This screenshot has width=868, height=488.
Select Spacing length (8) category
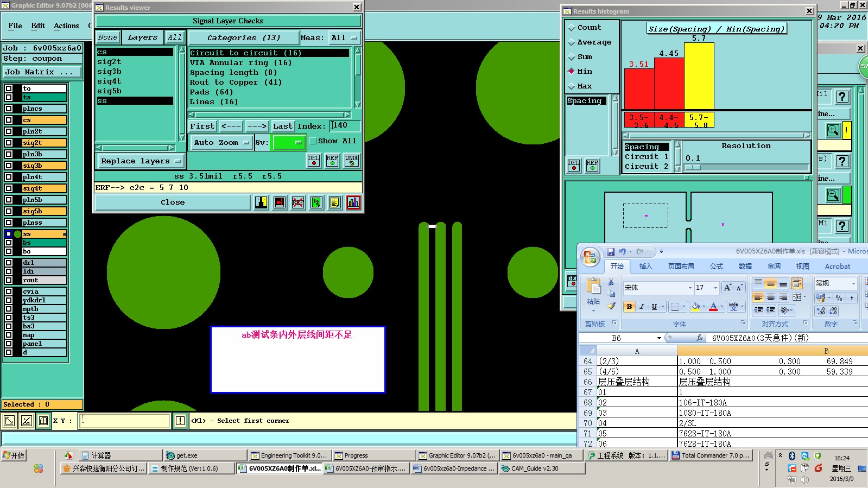point(233,73)
